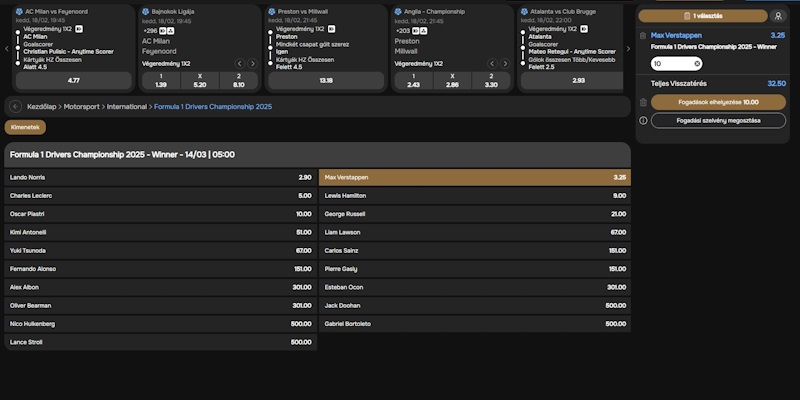The height and width of the screenshot is (400, 800).
Task: Go to Kezdőlap in the breadcrumb
Action: tap(41, 107)
